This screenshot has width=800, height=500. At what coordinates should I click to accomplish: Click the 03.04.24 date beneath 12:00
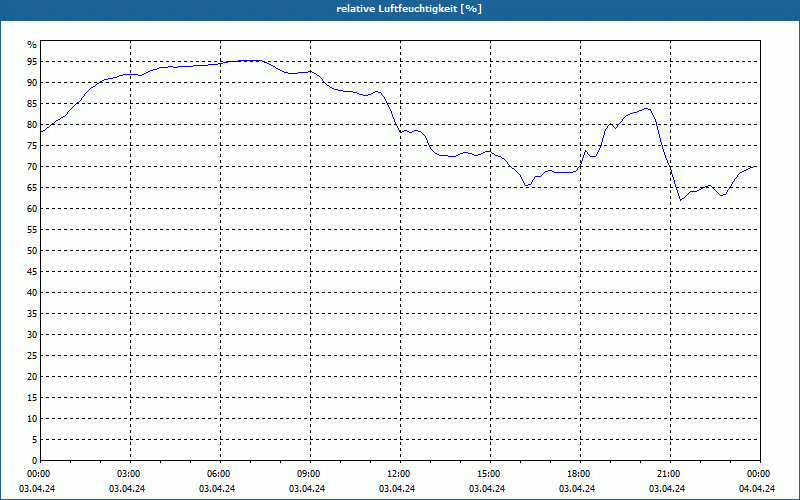(397, 489)
